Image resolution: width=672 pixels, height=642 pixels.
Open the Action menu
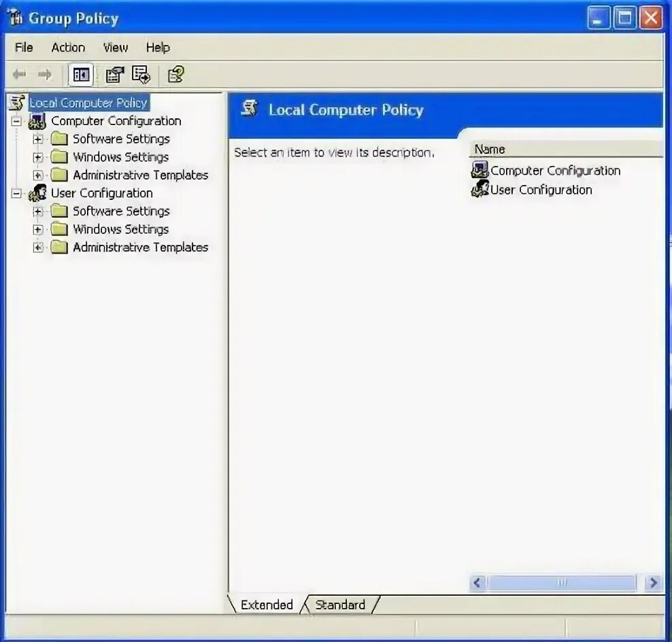(68, 48)
